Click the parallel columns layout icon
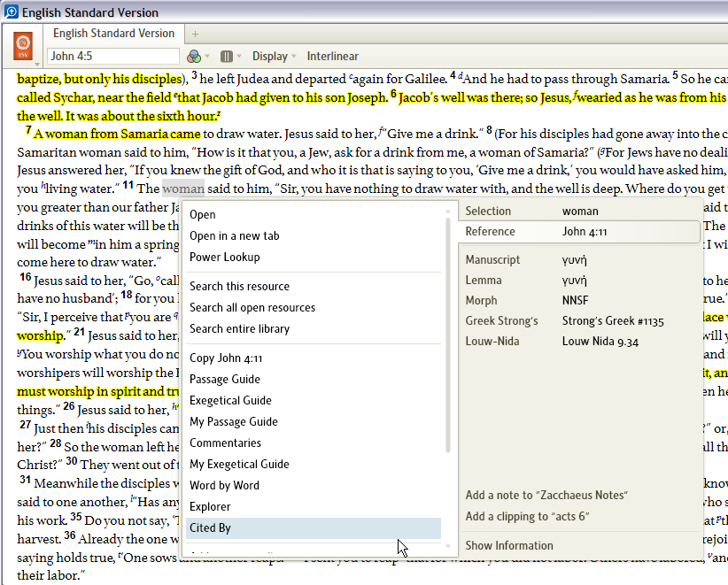728x585 pixels. [x=226, y=57]
